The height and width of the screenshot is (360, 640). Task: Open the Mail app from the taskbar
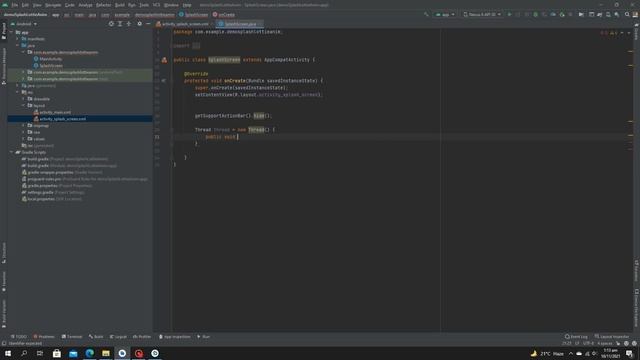coord(73,353)
